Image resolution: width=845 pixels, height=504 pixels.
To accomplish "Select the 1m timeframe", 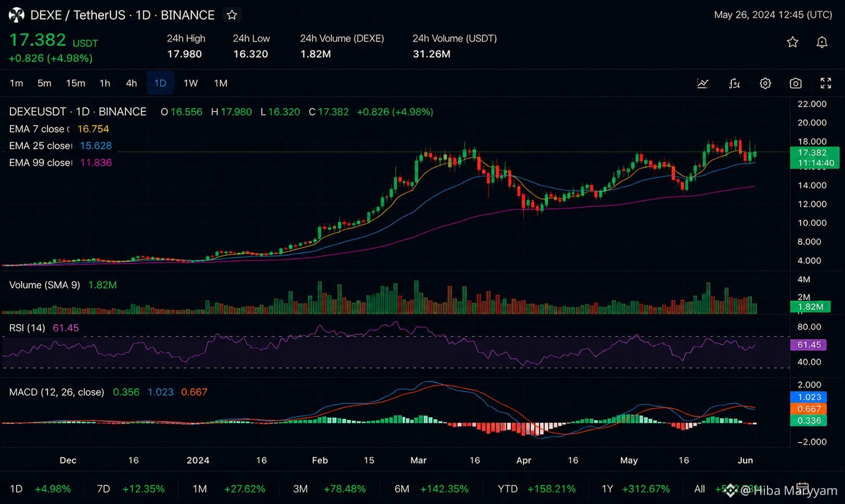I will (x=17, y=83).
